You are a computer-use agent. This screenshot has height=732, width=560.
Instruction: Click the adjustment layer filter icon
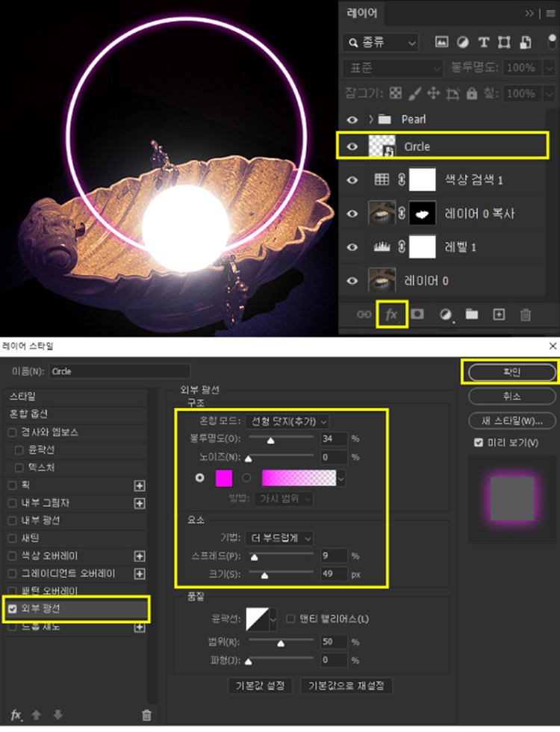point(462,43)
